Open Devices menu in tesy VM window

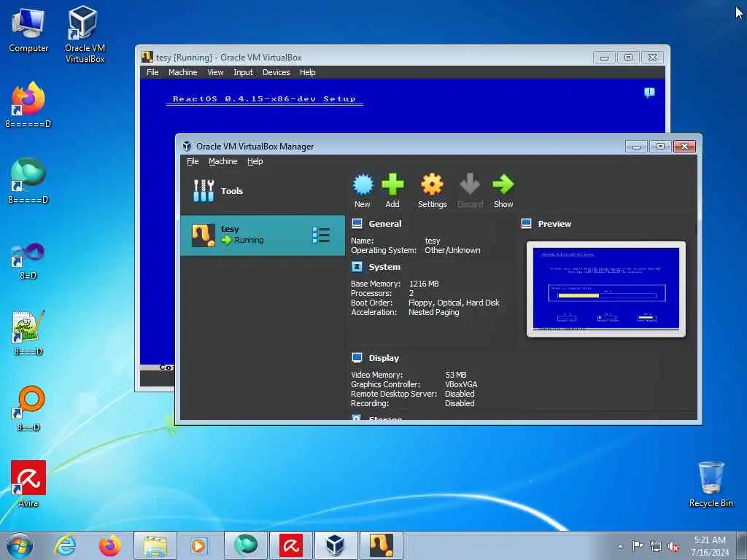(x=276, y=72)
